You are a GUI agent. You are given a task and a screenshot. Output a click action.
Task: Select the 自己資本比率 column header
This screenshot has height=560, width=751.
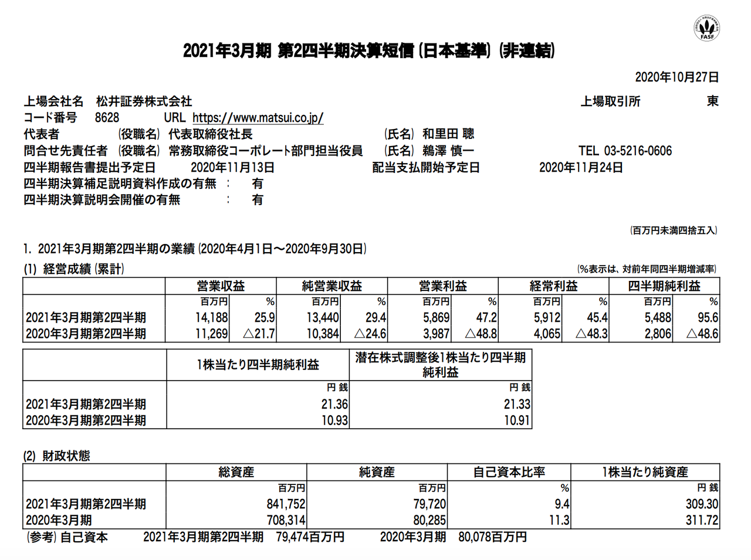pyautogui.click(x=509, y=472)
